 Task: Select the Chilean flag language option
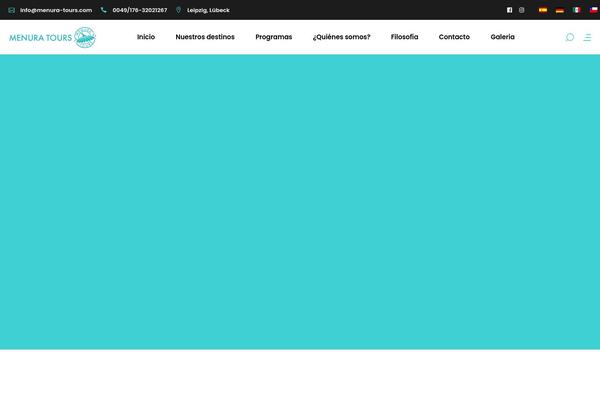[x=593, y=10]
